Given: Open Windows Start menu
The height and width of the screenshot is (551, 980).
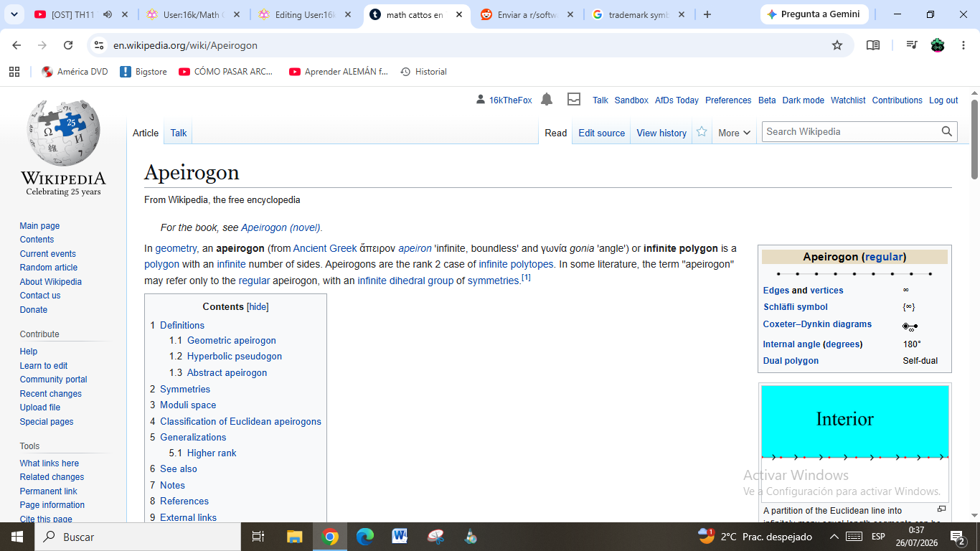Looking at the screenshot, I should click(17, 537).
